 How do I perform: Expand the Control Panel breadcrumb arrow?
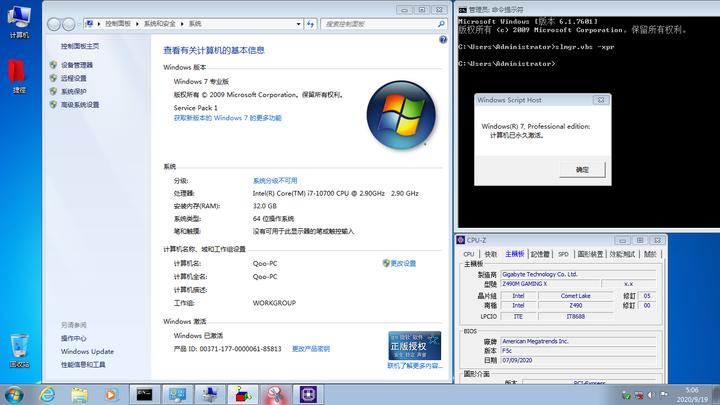click(137, 24)
